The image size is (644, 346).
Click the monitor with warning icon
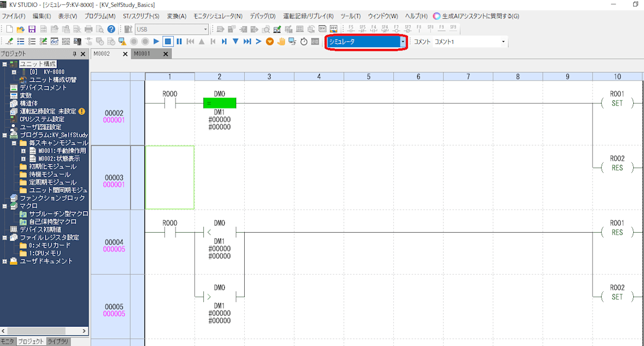(x=122, y=41)
